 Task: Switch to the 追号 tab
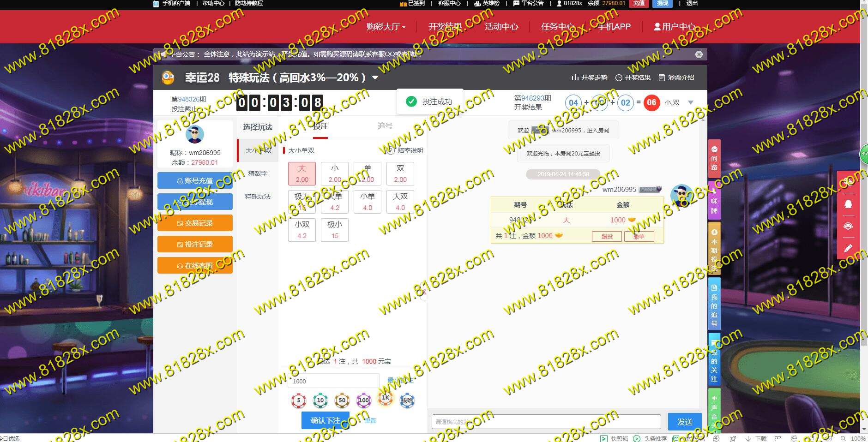(x=385, y=126)
